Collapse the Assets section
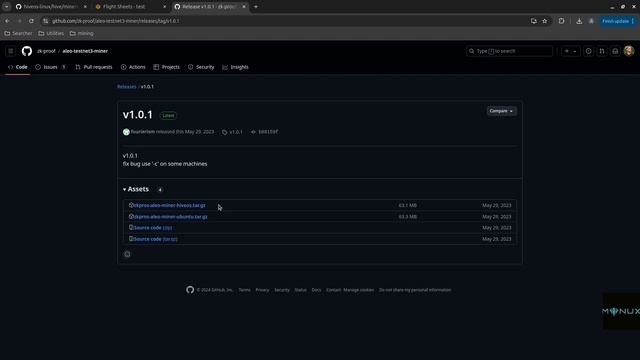Screen dimensions: 640x360 pyautogui.click(x=136, y=189)
